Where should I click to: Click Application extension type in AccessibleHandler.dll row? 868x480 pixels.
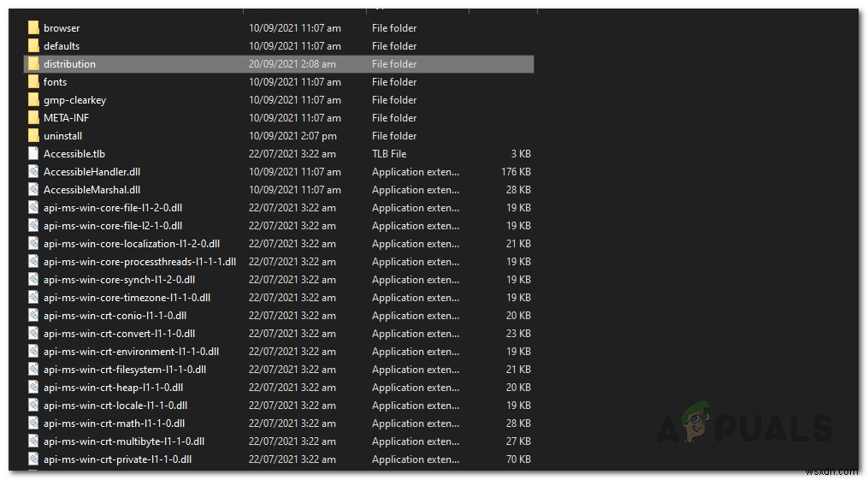coord(415,172)
